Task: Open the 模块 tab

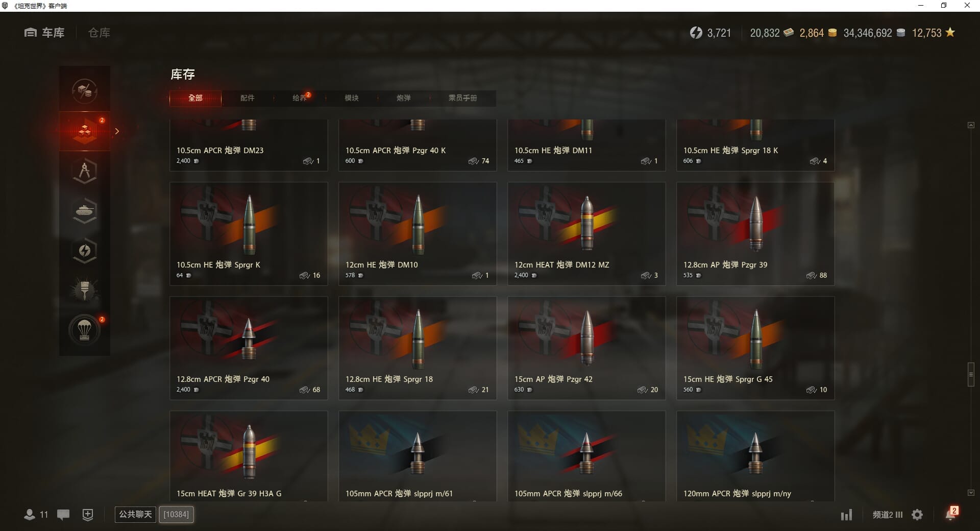Action: pyautogui.click(x=352, y=98)
